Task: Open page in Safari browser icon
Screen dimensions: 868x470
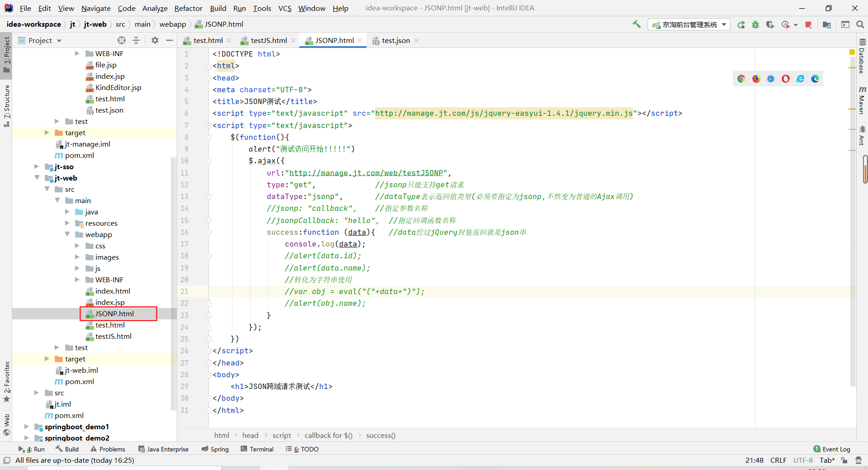Action: point(771,79)
